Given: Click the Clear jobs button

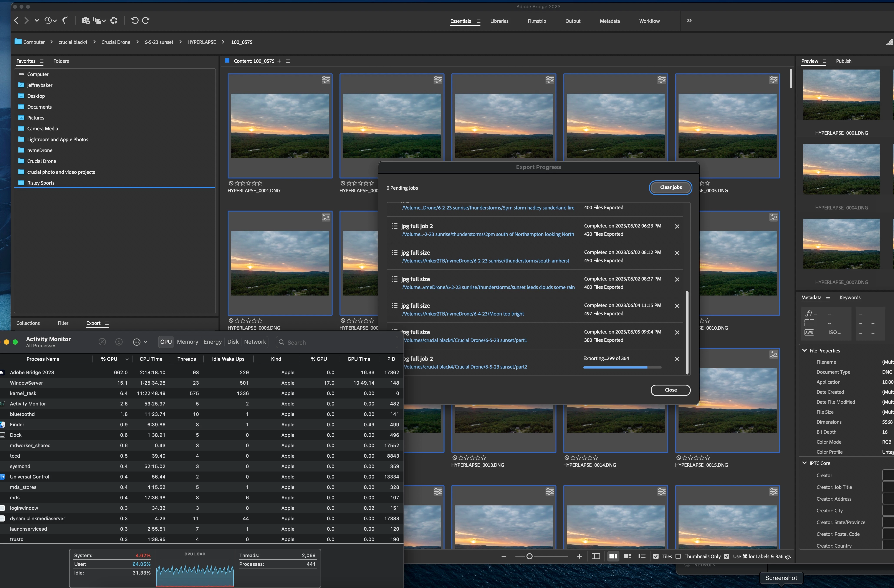Looking at the screenshot, I should click(670, 187).
